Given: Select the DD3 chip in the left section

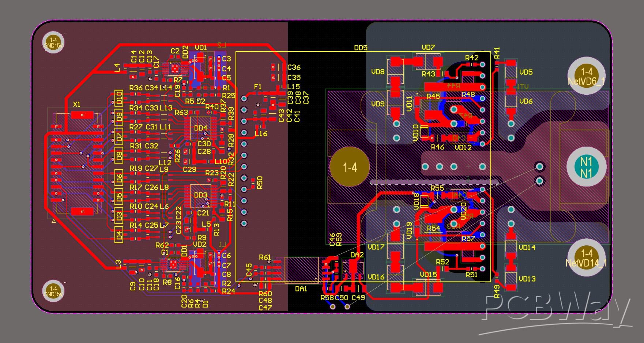Looking at the screenshot, I should (x=202, y=195).
